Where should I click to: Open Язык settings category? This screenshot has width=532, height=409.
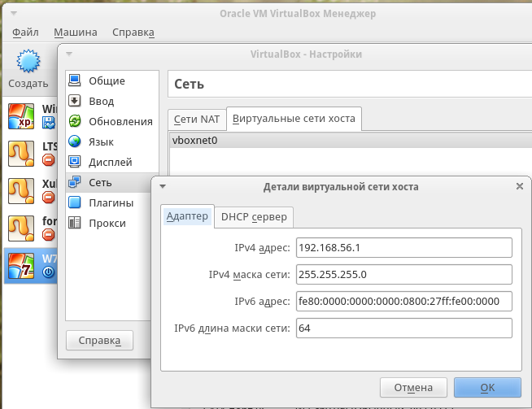click(112, 141)
